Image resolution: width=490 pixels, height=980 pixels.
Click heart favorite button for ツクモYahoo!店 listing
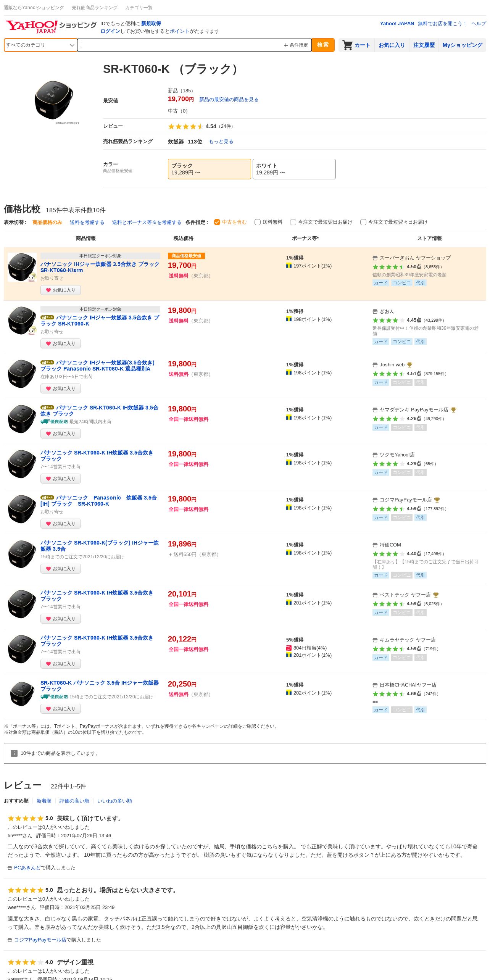pos(61,479)
